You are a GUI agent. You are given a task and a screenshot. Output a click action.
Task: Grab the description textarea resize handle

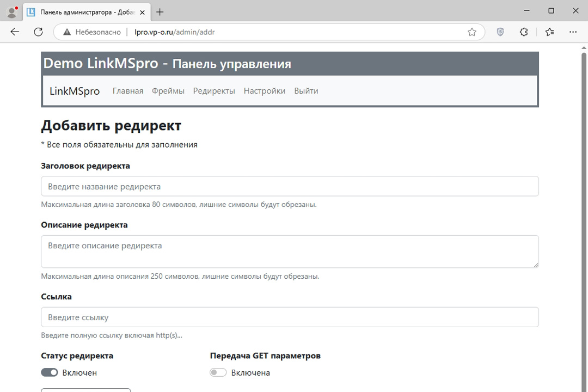point(536,265)
